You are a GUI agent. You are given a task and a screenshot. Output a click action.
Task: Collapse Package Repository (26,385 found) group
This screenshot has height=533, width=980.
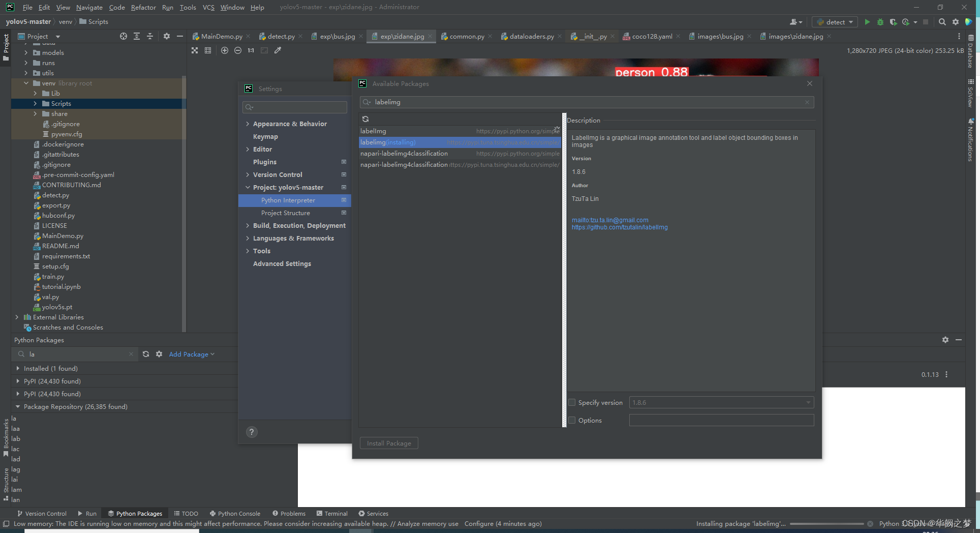tap(18, 406)
